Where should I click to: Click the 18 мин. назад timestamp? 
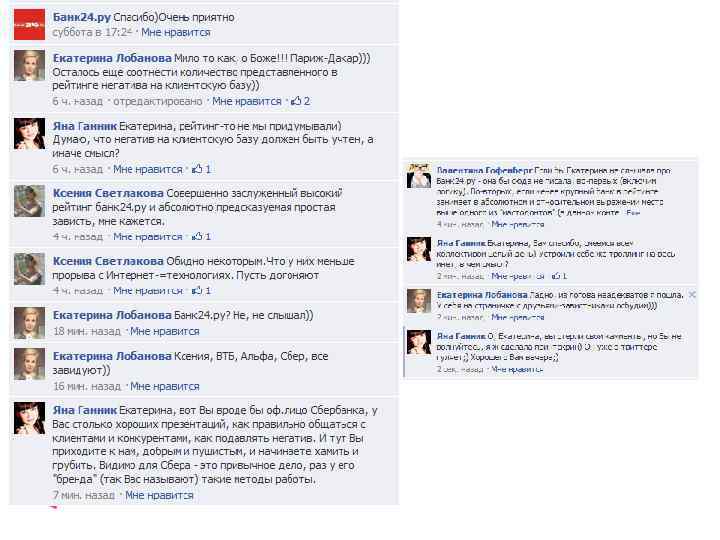click(87, 331)
